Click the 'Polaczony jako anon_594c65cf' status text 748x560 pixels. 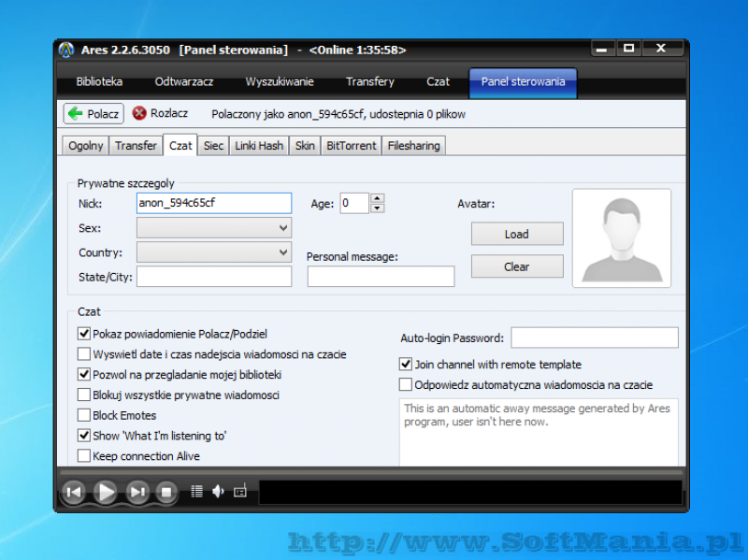(x=338, y=114)
